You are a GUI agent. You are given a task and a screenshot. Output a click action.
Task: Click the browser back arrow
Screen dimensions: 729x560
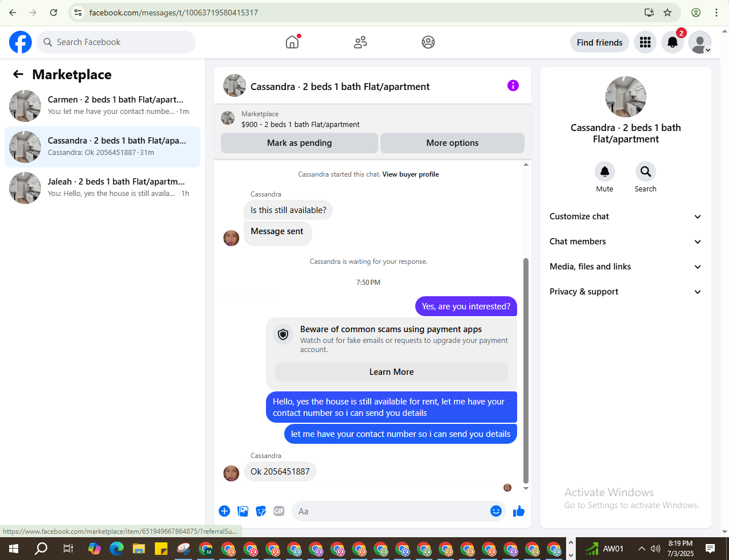click(13, 13)
